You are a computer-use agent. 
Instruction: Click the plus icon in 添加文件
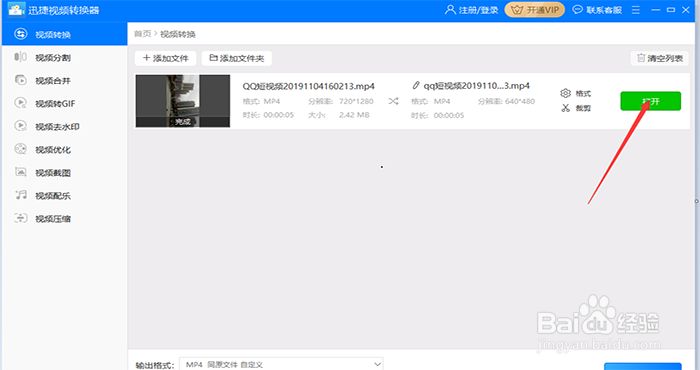pos(146,58)
